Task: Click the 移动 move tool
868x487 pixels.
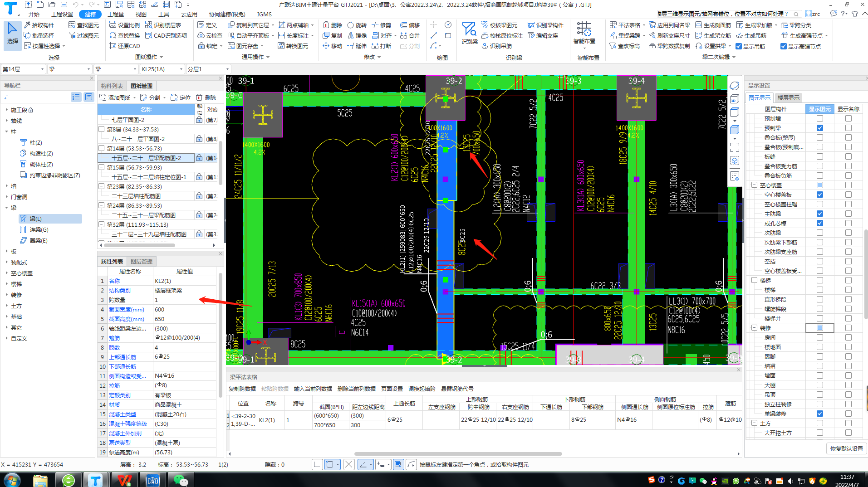Action: point(333,46)
